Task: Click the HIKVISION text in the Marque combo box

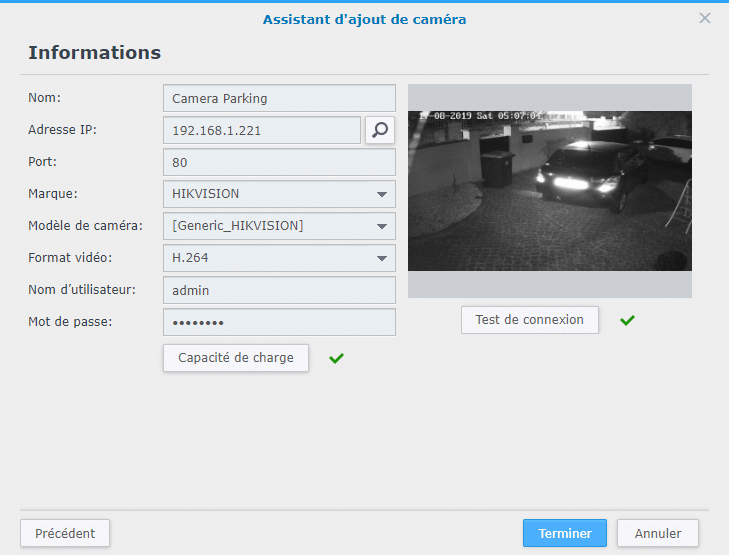Action: [205, 194]
